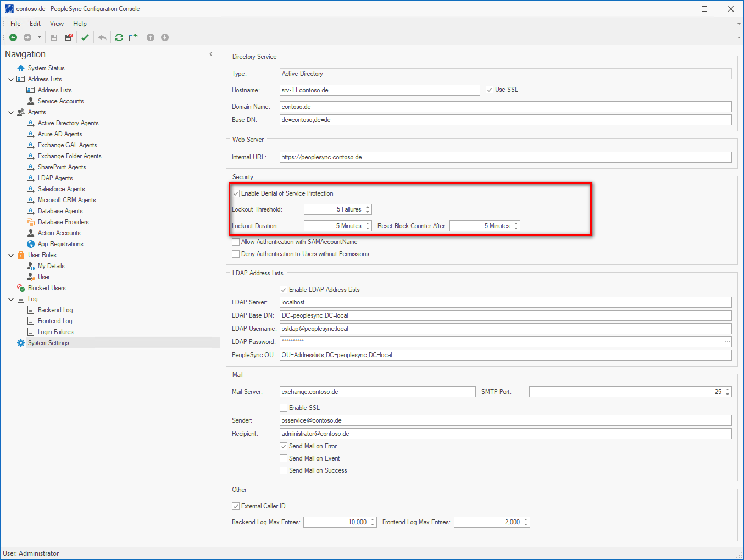Image resolution: width=744 pixels, height=560 pixels.
Task: Click the forward arrow toolbar icon
Action: point(27,37)
